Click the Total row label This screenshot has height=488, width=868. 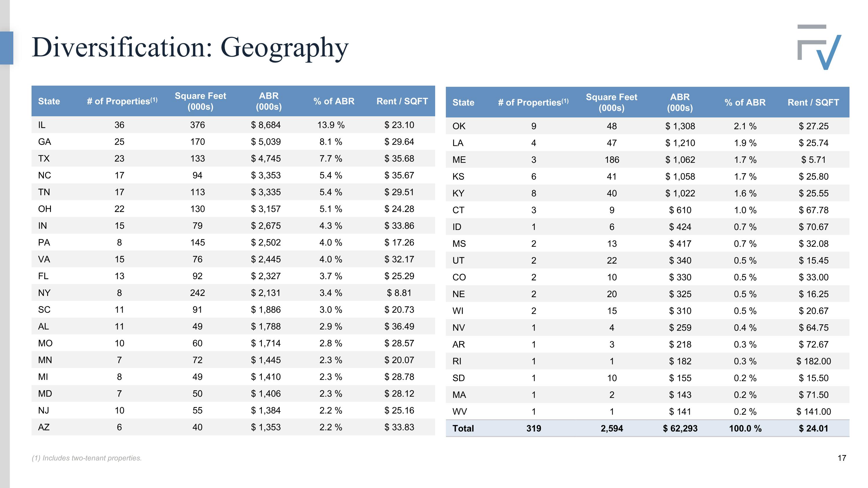(x=463, y=428)
